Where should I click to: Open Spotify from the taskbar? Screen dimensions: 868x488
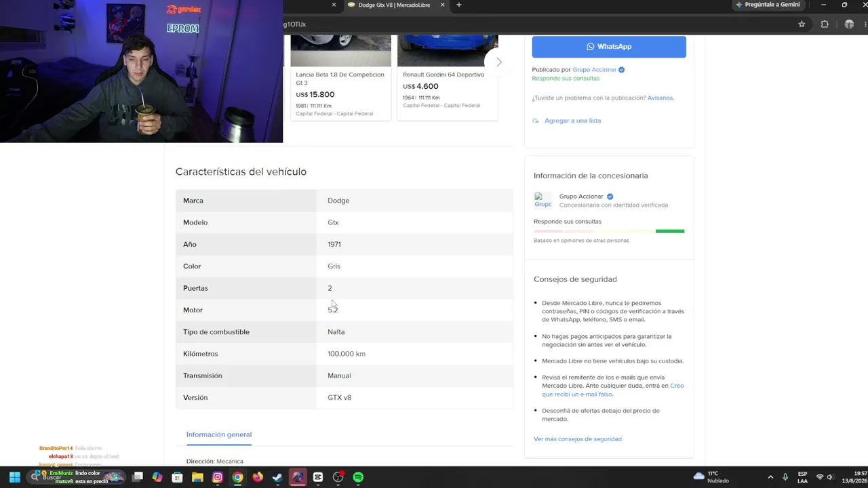click(x=358, y=477)
